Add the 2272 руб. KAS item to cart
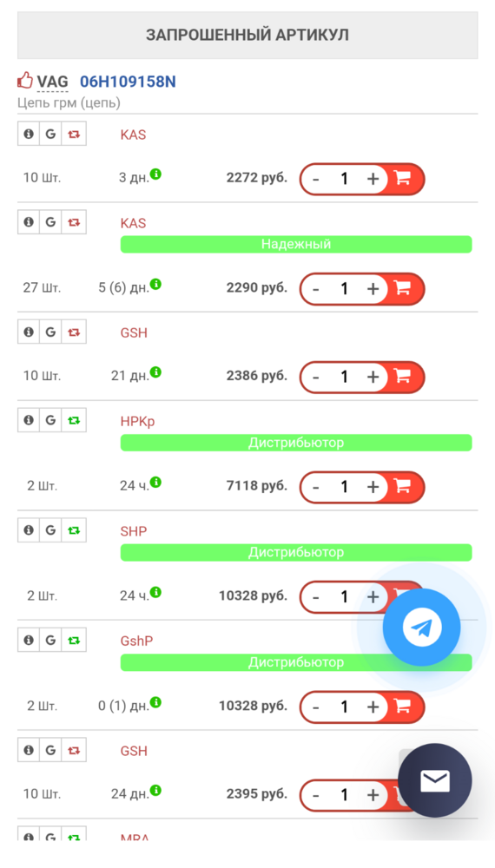This screenshot has height=868, width=495. pos(403,178)
